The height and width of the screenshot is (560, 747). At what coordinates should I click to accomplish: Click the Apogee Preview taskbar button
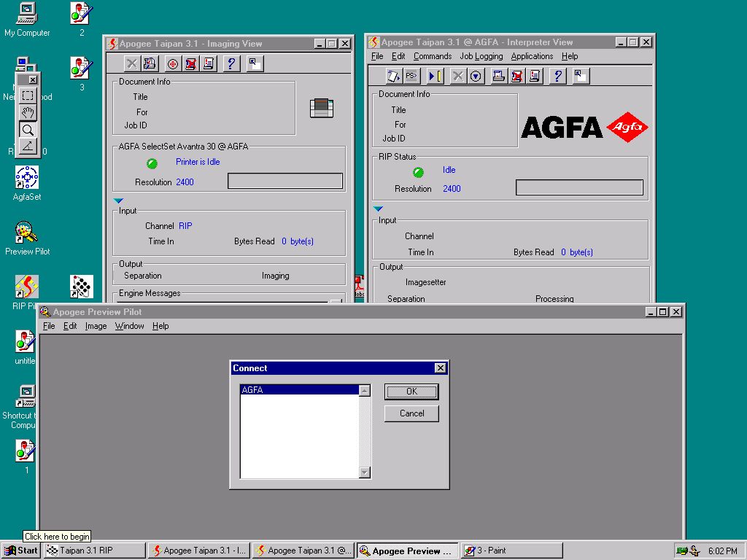pos(408,551)
